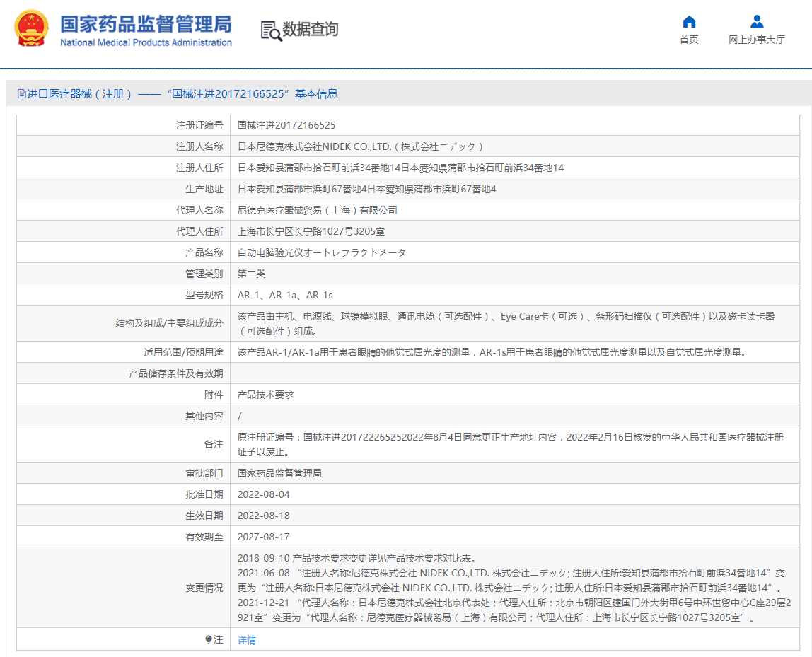Click the national emblem logo of NMPA
Image resolution: width=812 pixels, height=657 pixels.
pos(31,29)
